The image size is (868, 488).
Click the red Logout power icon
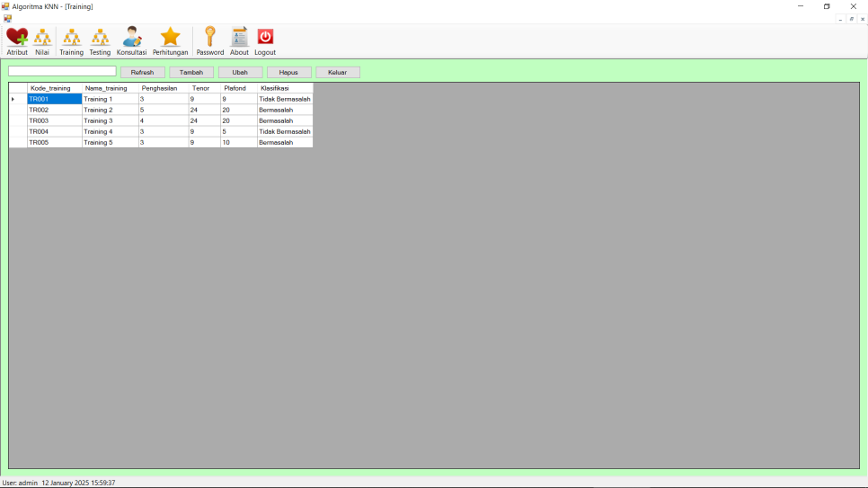[265, 38]
